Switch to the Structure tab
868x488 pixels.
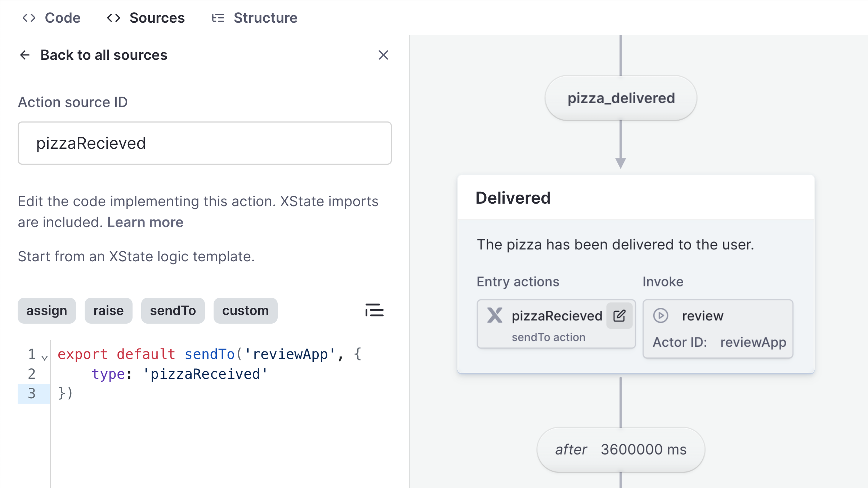[266, 17]
